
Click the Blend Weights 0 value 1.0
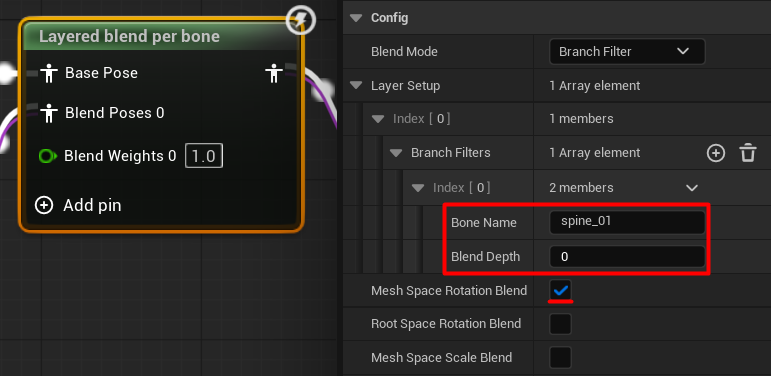pyautogui.click(x=204, y=156)
